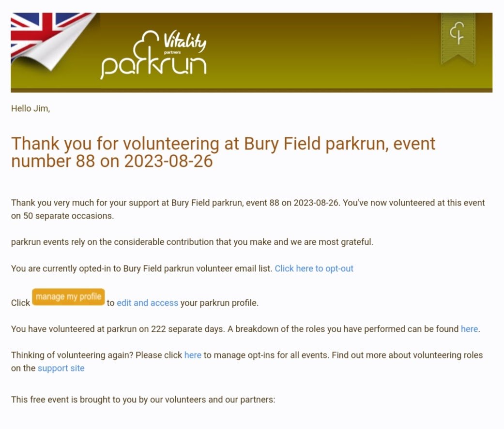Click the green ribbon tree bookmark icon
The width and height of the screenshot is (504, 429).
458,38
